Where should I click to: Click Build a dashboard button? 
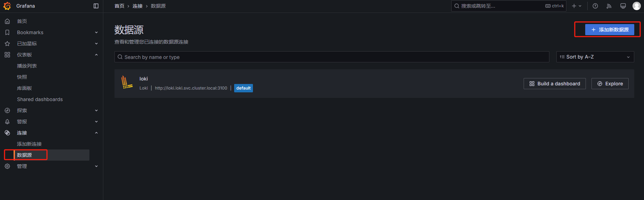[555, 84]
